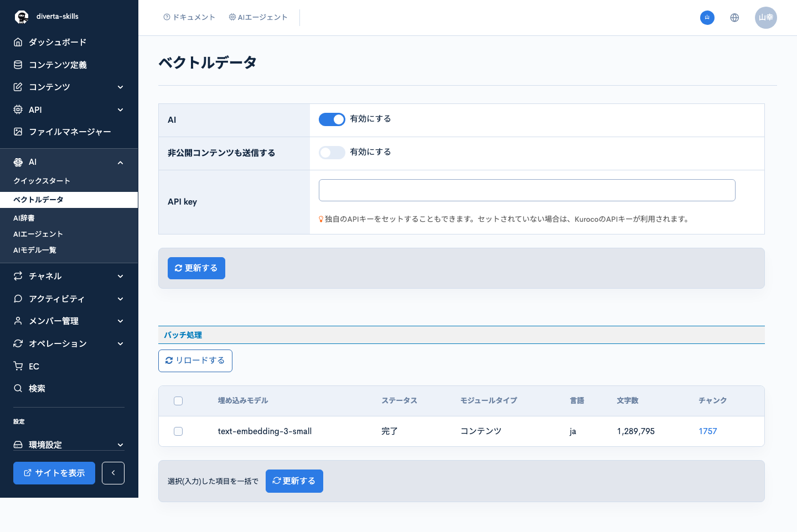Screen dimensions: 797x532
Task: Expand the アクティビティ chevron
Action: tap(121, 299)
